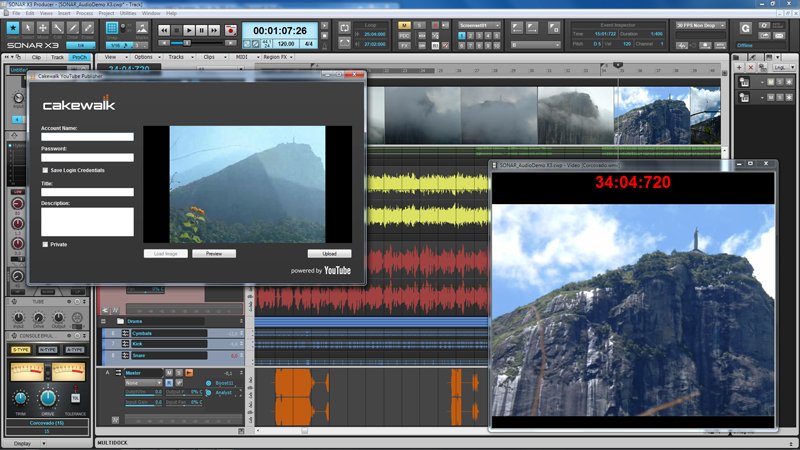Open the MIDI dropdown menu
This screenshot has height=450, width=800.
pos(245,57)
